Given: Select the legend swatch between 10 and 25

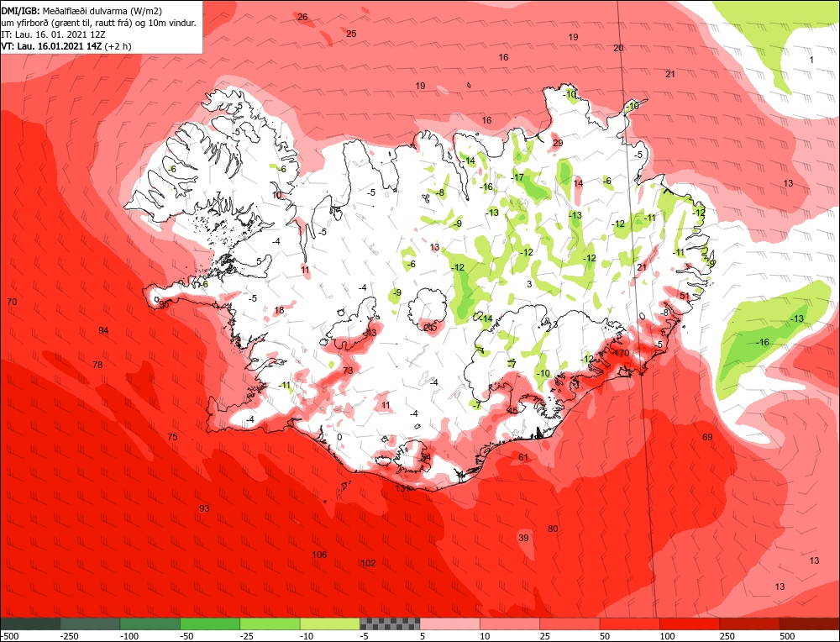Looking at the screenshot, I should [x=510, y=624].
